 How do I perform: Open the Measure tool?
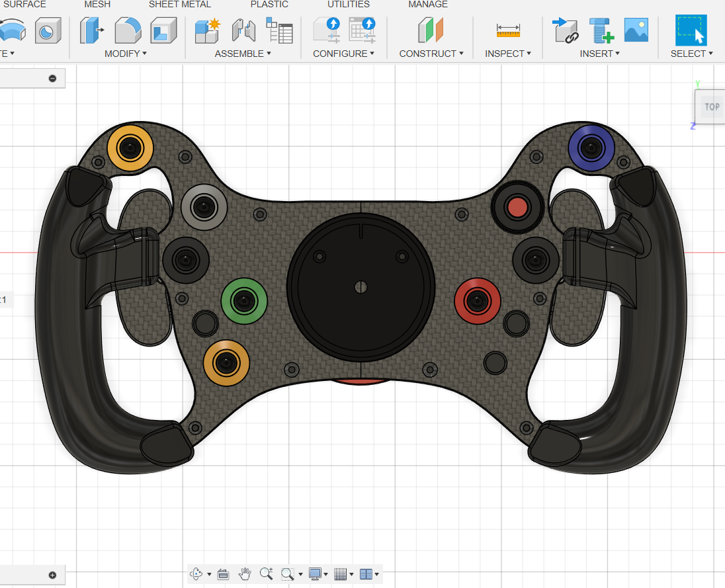pyautogui.click(x=507, y=30)
